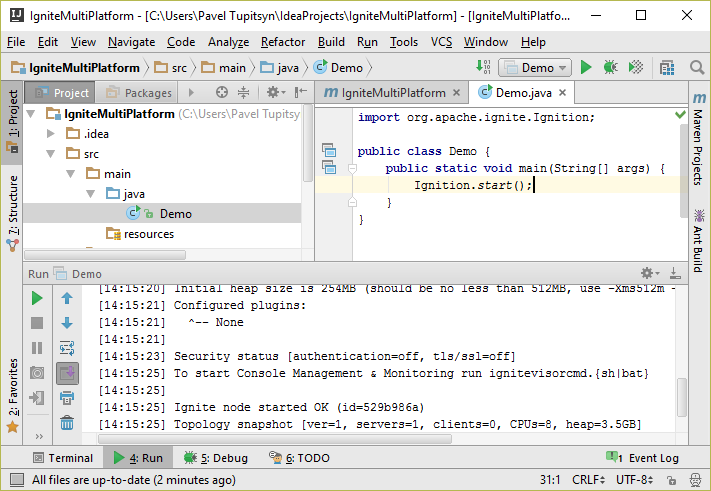Click the Make Project build icon
This screenshot has width=711, height=491.
[483, 67]
